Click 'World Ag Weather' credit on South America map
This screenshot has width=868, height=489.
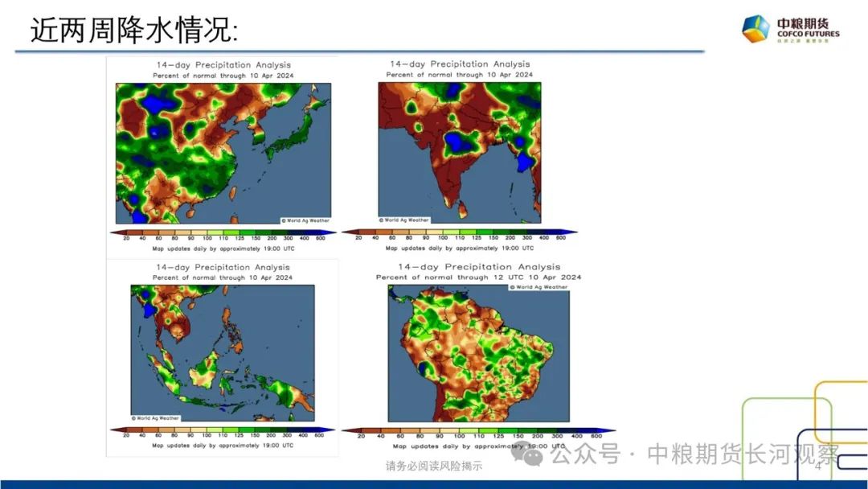(538, 287)
